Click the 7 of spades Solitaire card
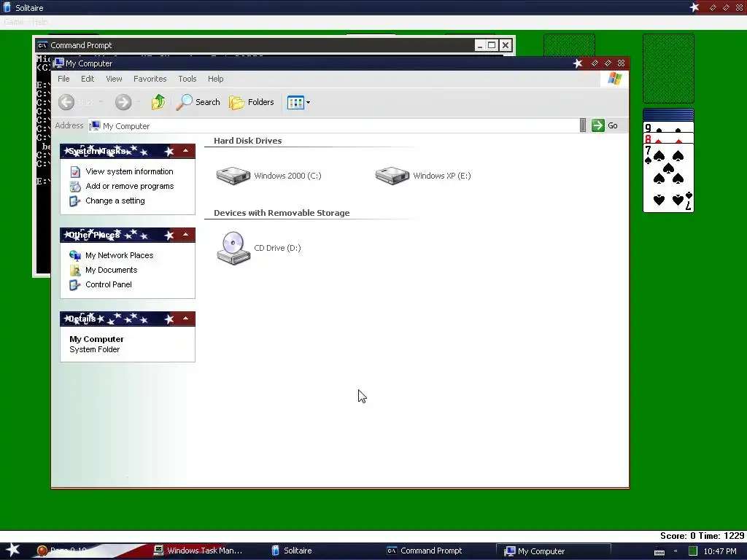 (x=668, y=179)
